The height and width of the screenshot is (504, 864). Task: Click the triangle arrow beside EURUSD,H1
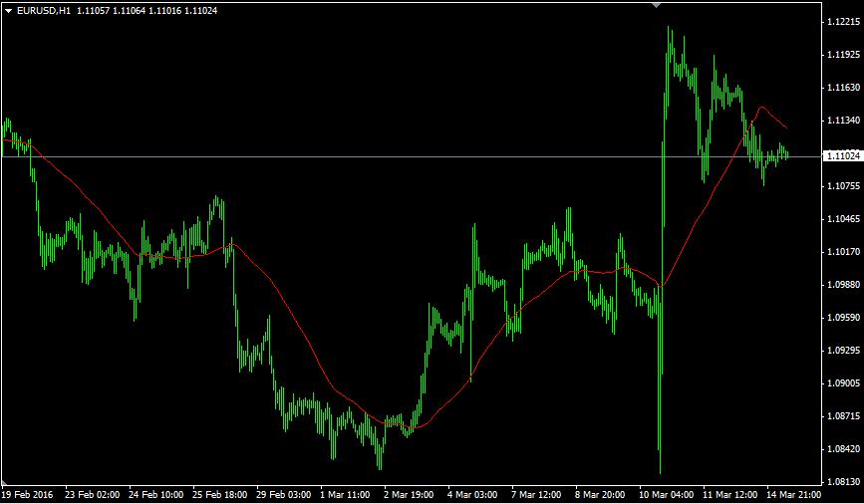coord(8,11)
